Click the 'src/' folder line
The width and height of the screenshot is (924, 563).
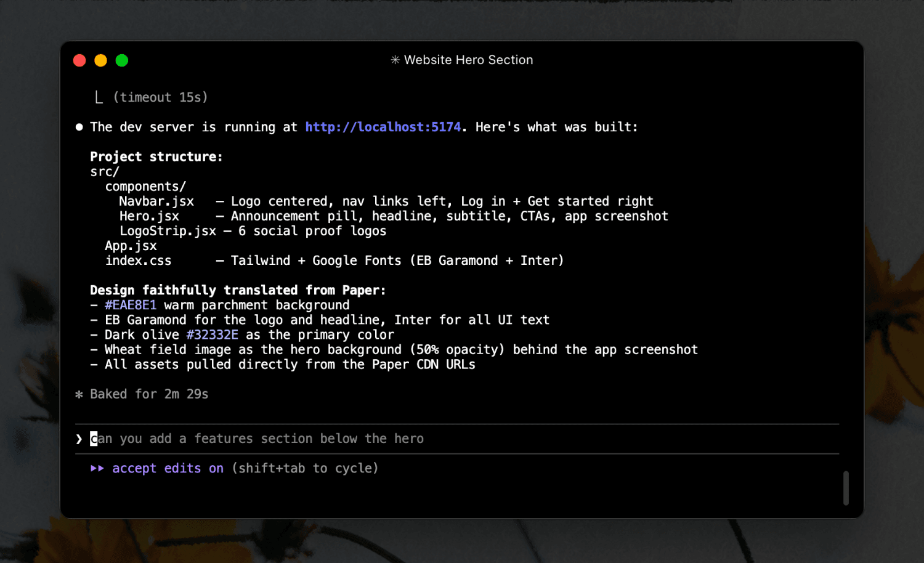(105, 172)
